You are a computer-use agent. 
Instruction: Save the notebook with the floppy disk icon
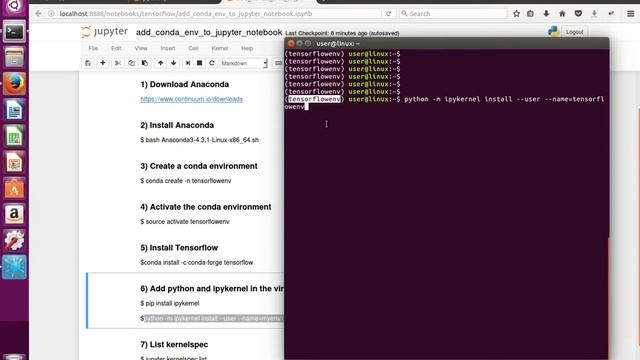coord(88,63)
